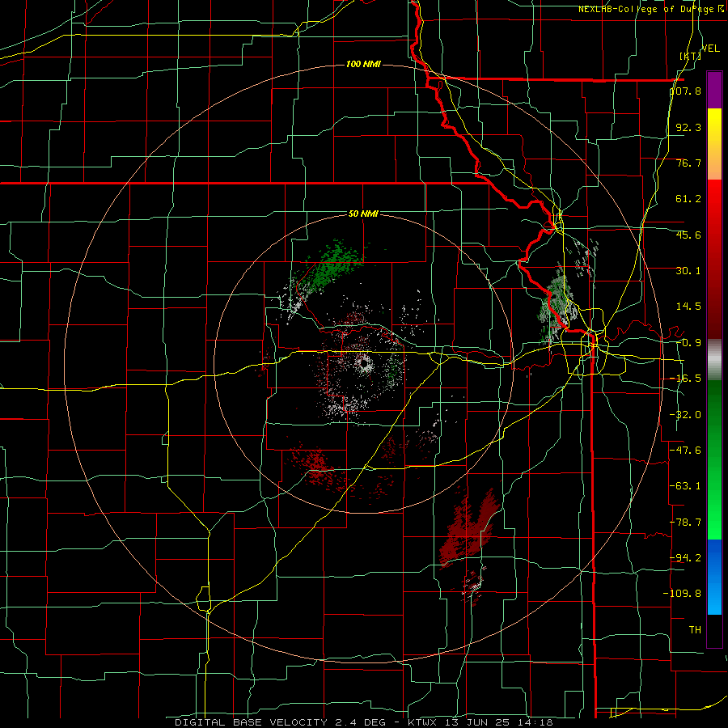The image size is (728, 728).
Task: Click the [KT] units label
Action: 691,56
